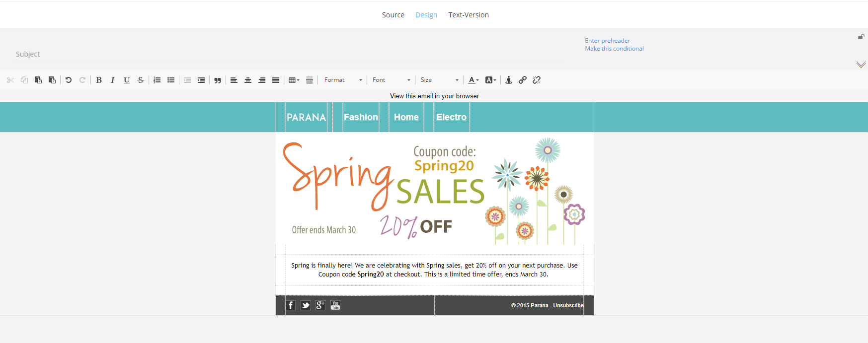The width and height of the screenshot is (868, 343).
Task: Click the Cut scissors icon
Action: pos(10,80)
